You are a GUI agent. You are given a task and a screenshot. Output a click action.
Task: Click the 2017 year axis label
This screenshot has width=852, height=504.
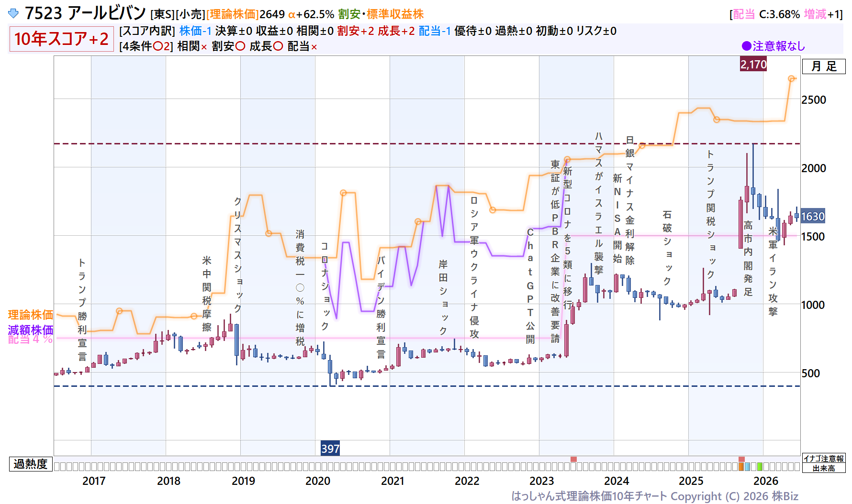coord(94,481)
